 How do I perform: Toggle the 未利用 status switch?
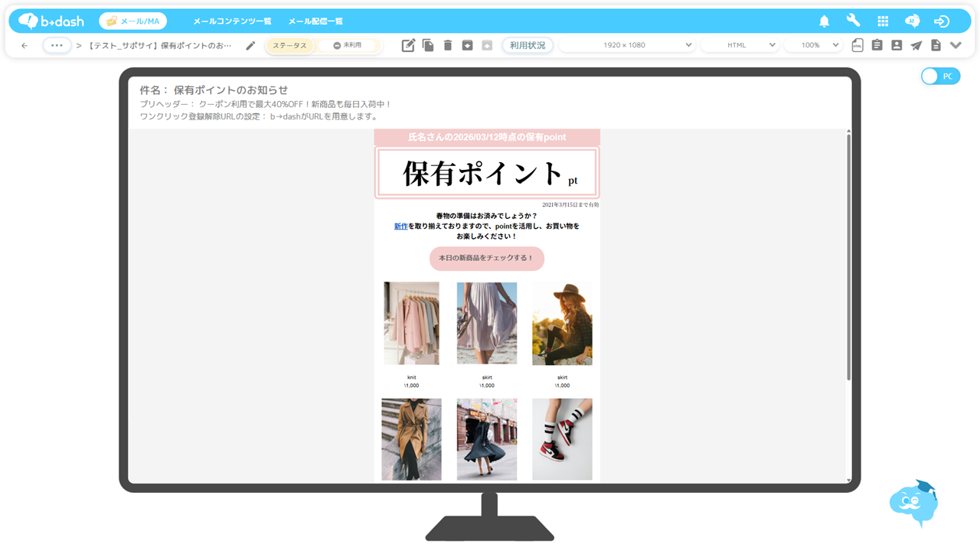point(348,46)
